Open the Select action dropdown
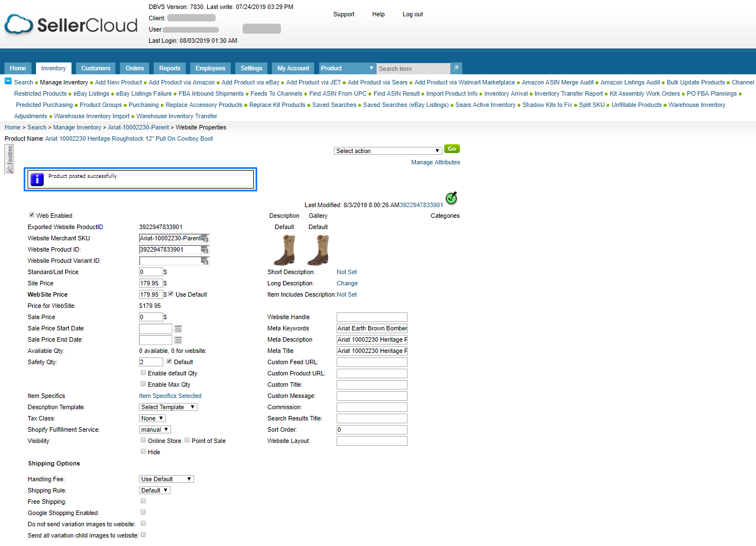756x546 pixels. 387,151
